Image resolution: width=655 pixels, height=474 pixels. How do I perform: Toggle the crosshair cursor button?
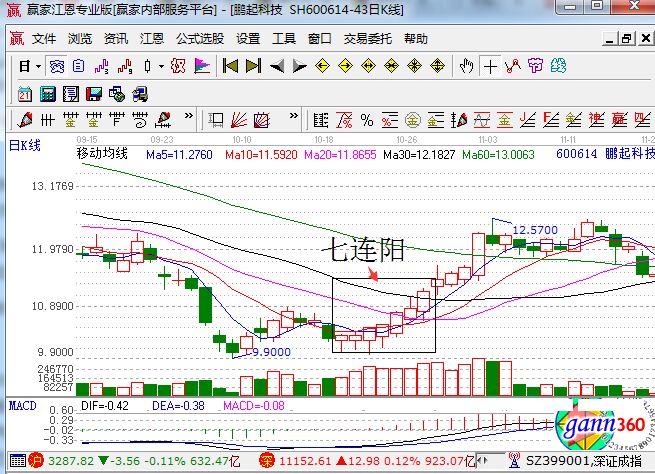[x=490, y=67]
